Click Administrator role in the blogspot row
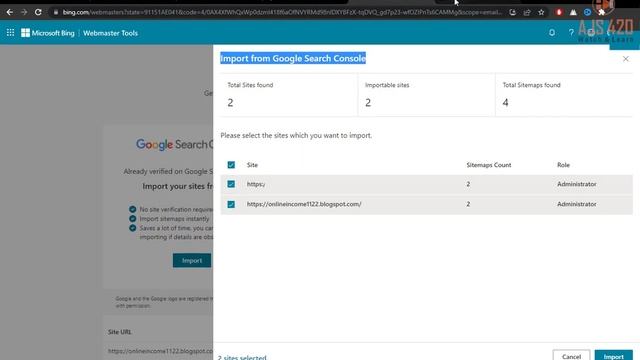640x360 pixels. pos(577,204)
